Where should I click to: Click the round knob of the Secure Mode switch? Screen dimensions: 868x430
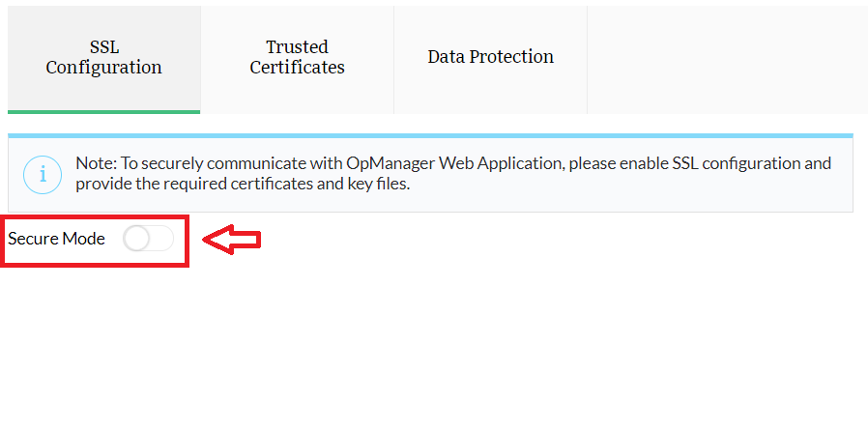click(x=137, y=239)
